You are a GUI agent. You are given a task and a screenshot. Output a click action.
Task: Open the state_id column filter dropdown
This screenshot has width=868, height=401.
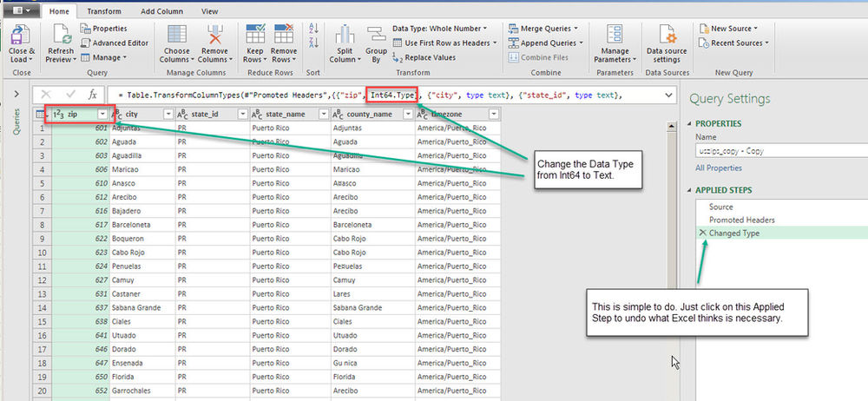pyautogui.click(x=242, y=114)
